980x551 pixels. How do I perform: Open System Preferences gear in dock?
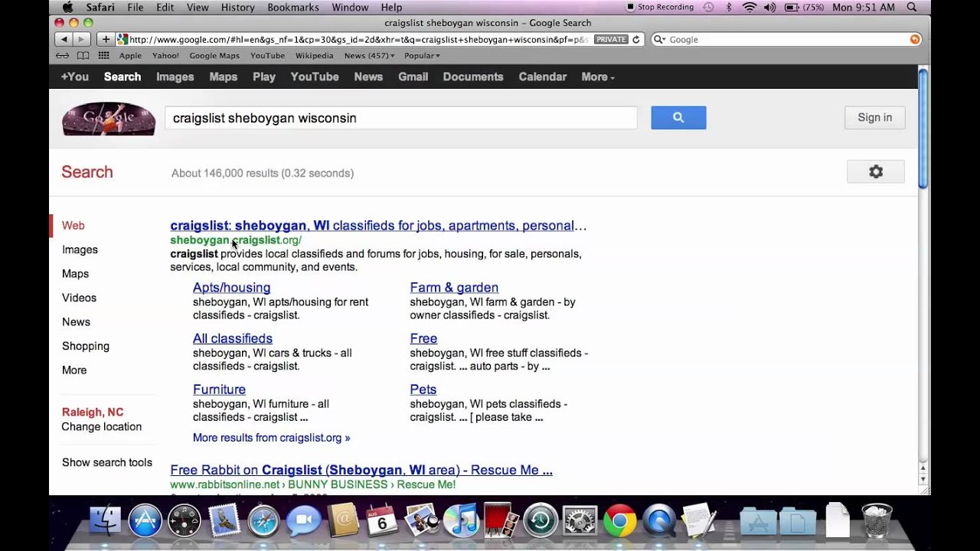click(x=580, y=521)
